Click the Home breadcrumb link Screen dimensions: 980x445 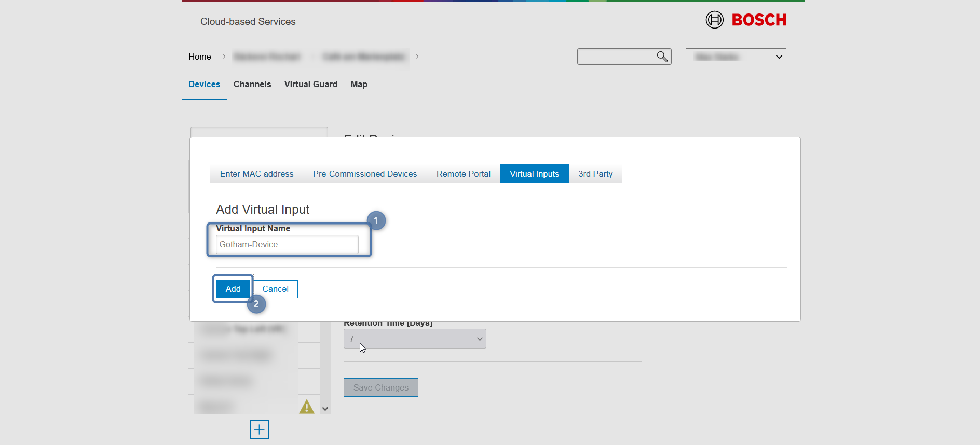click(200, 57)
